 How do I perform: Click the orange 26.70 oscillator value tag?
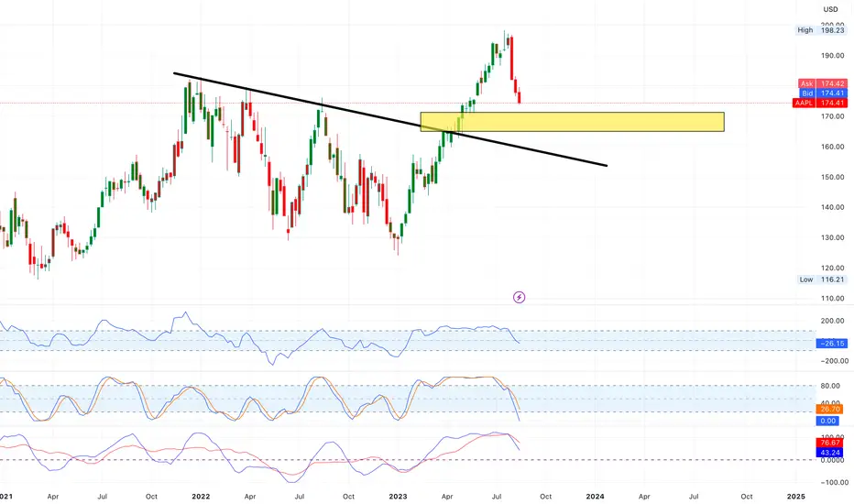pos(829,410)
